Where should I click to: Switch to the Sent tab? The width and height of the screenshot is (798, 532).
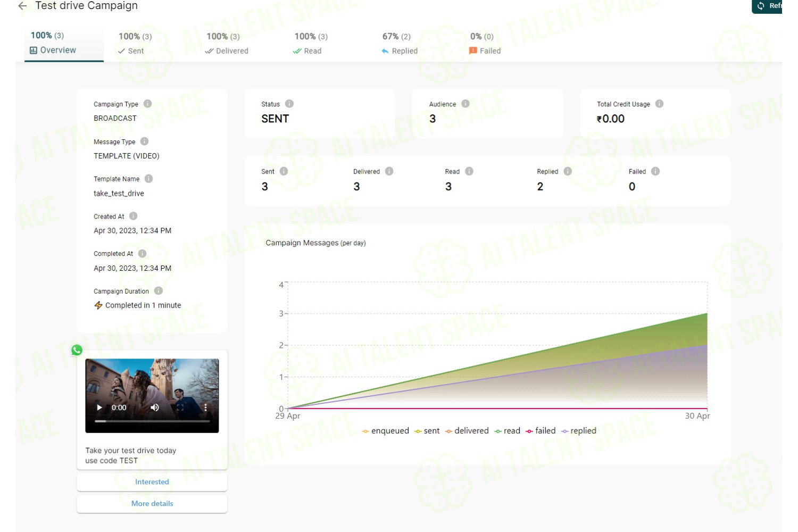click(x=135, y=44)
